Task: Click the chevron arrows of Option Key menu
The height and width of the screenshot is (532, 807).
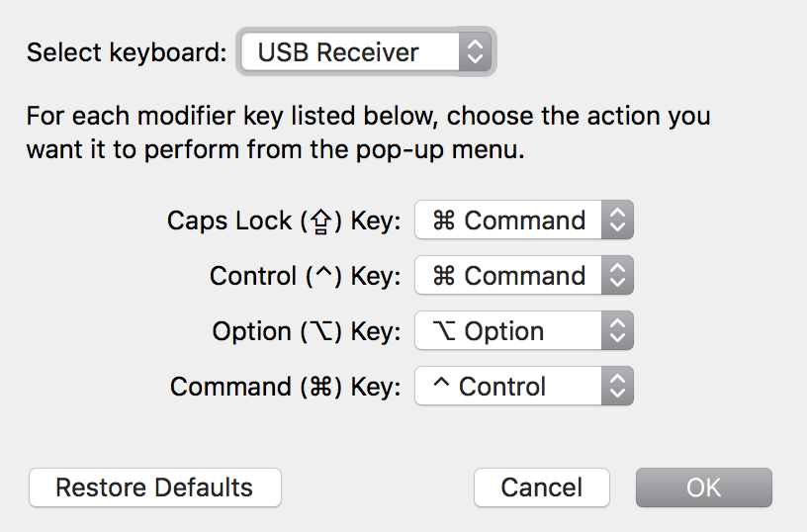Action: click(617, 331)
